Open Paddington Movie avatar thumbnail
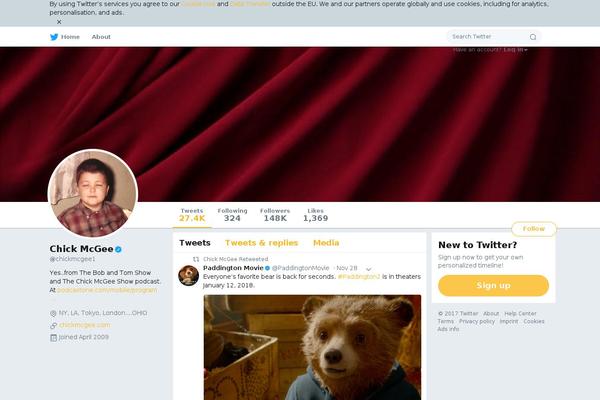The width and height of the screenshot is (600, 400). point(189,275)
